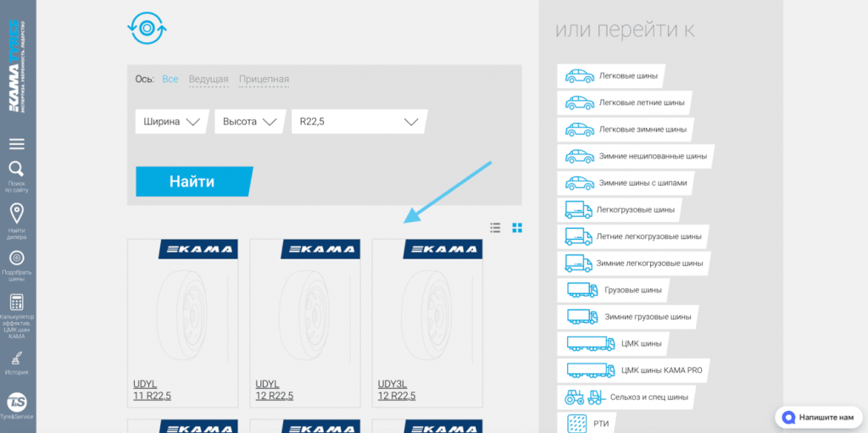The image size is (868, 433).
Task: Go to РТИ category
Action: pos(587,423)
